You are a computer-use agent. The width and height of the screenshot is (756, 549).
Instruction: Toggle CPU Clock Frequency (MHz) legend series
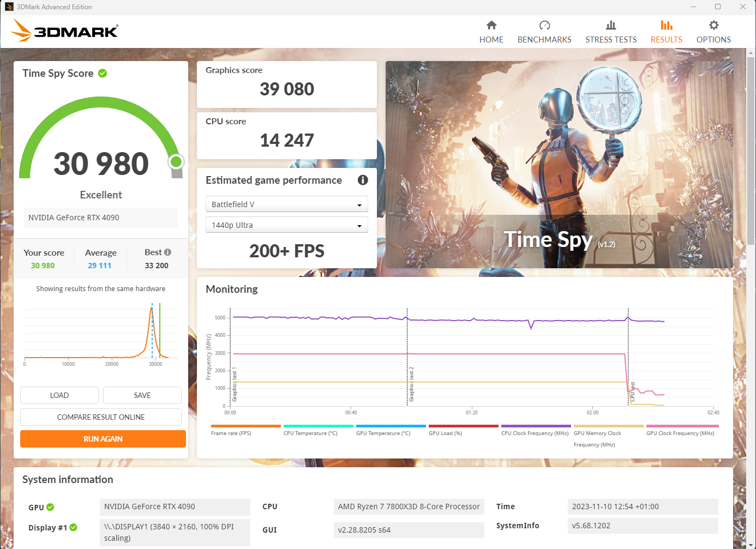tap(536, 431)
